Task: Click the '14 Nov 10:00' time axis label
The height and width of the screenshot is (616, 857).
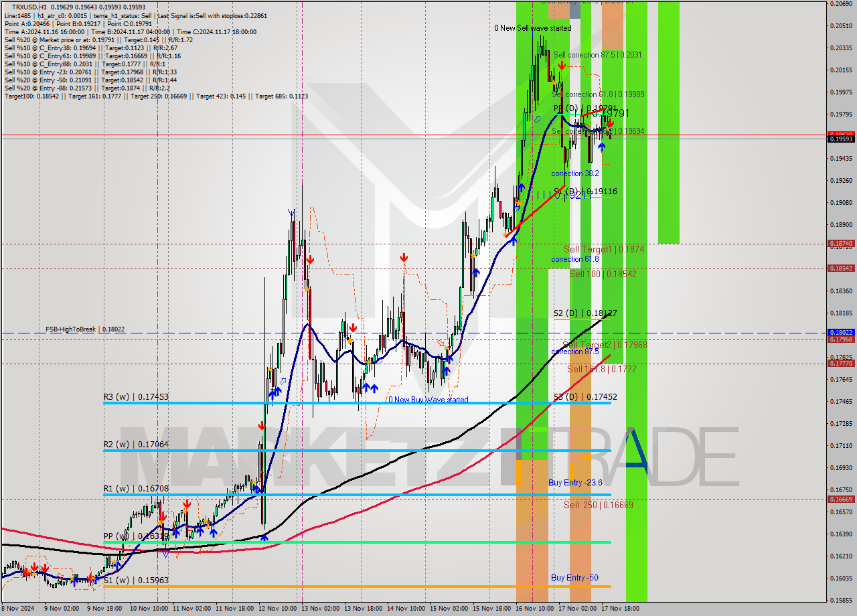Action: [x=406, y=609]
